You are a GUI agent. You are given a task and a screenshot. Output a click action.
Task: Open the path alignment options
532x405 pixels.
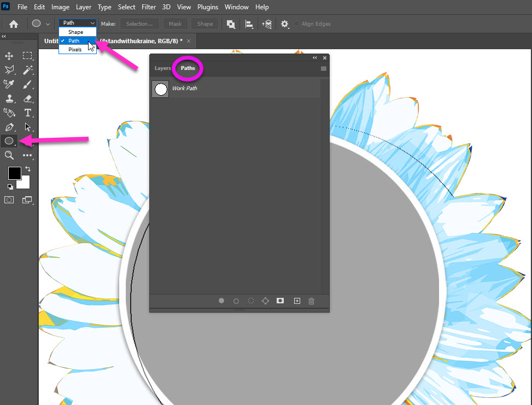249,24
